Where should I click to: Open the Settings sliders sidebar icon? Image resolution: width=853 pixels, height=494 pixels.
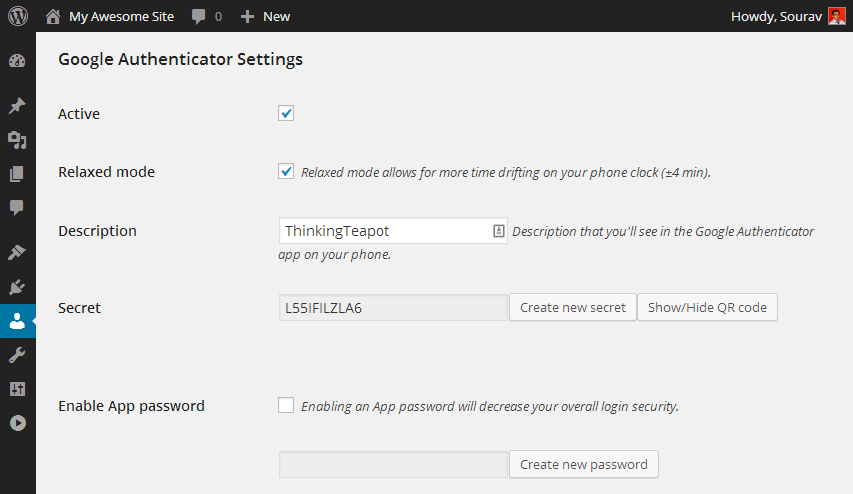[17, 389]
